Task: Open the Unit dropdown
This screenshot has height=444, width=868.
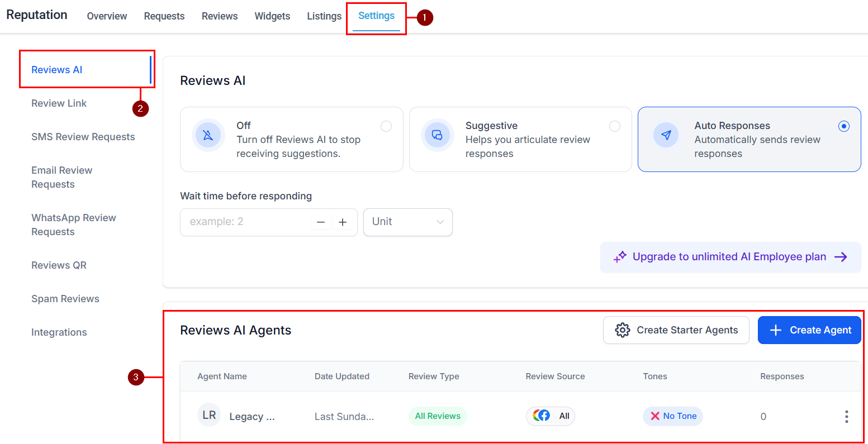Action: (x=407, y=222)
